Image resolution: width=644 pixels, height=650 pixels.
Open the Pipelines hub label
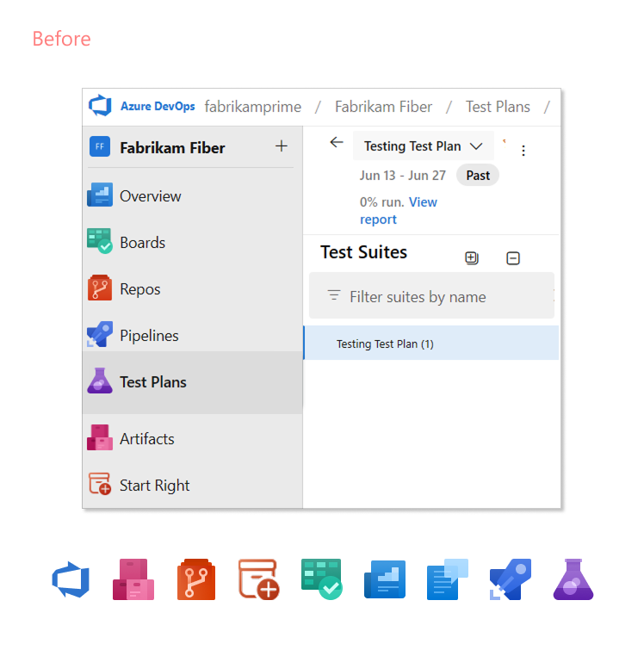(x=149, y=336)
